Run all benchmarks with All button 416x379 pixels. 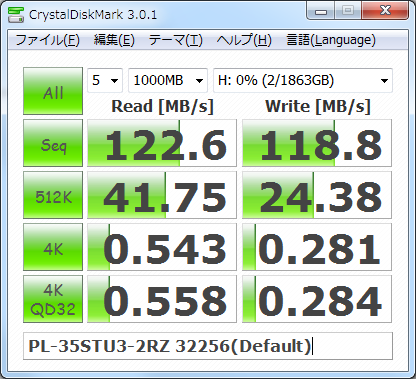[53, 91]
